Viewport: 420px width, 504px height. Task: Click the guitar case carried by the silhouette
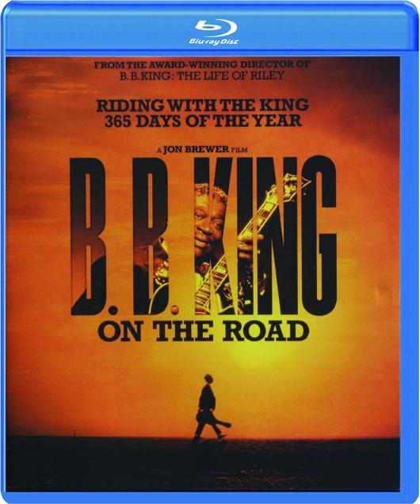215,418
